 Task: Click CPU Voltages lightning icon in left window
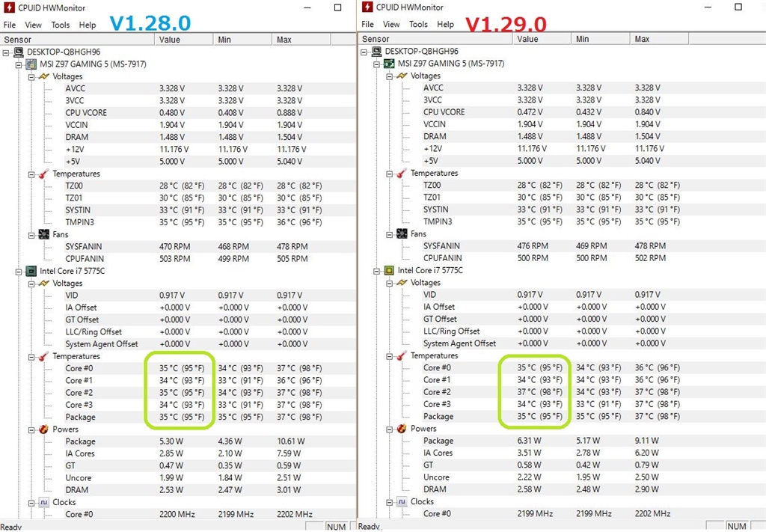[x=44, y=284]
